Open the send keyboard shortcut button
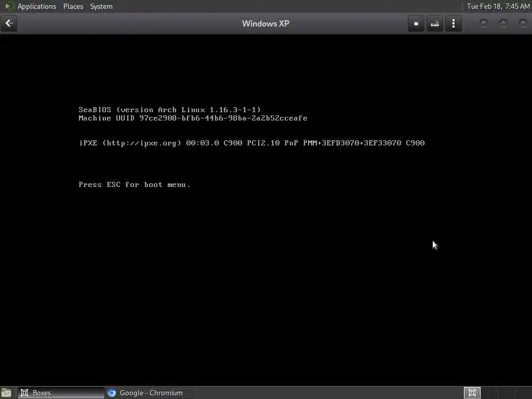The image size is (532, 399). click(435, 23)
